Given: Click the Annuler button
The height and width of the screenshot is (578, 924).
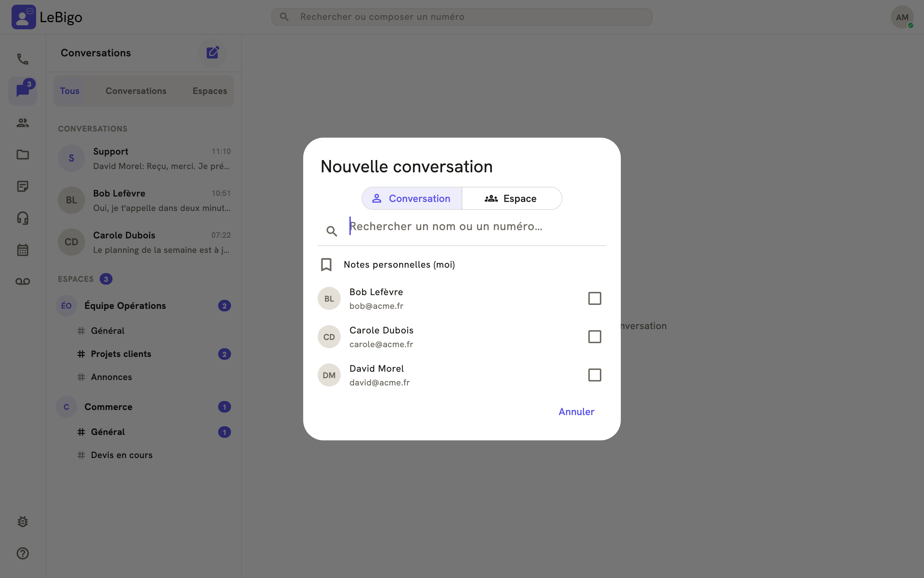Looking at the screenshot, I should pyautogui.click(x=576, y=412).
